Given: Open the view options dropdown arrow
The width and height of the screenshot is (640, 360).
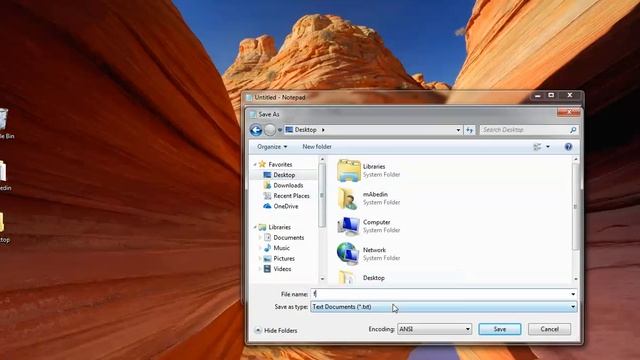Looking at the screenshot, I should click(x=548, y=147).
